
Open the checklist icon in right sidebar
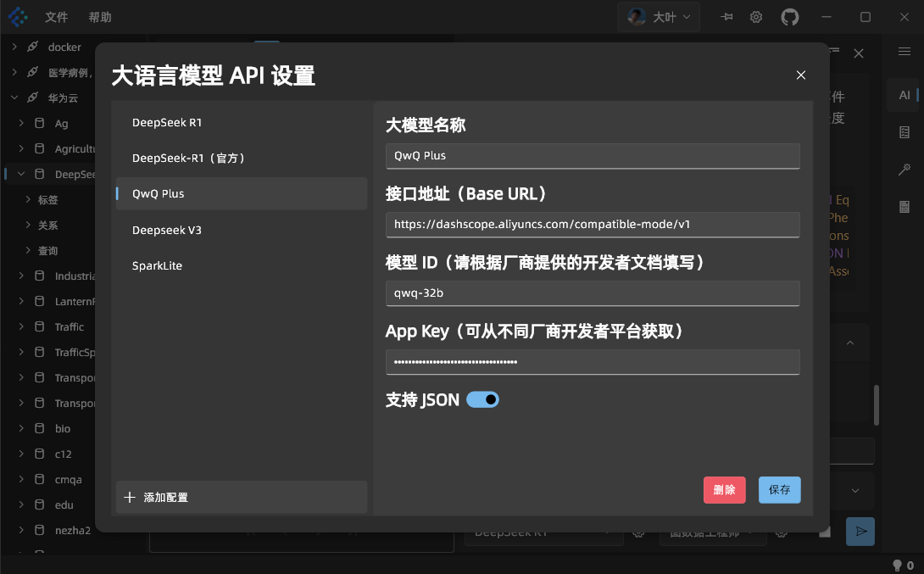905,132
